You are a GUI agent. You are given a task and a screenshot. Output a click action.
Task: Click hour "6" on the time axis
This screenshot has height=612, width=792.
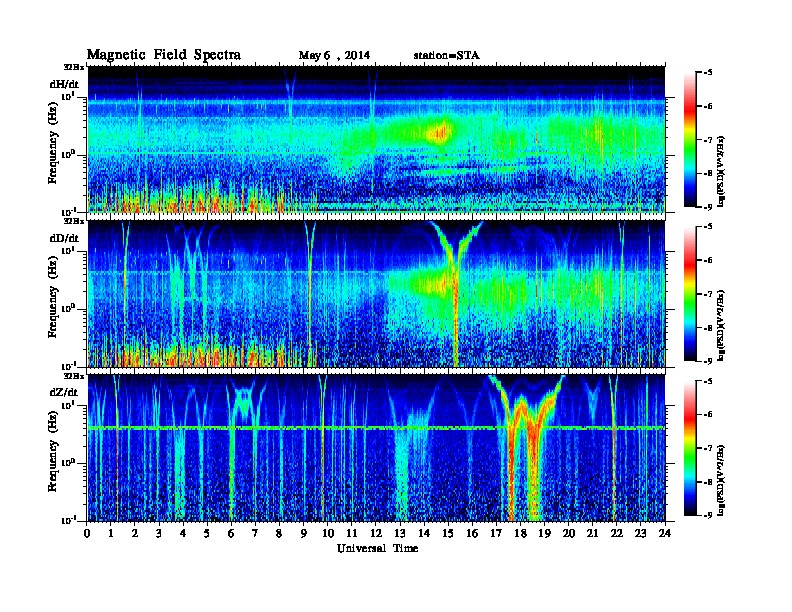[x=231, y=534]
